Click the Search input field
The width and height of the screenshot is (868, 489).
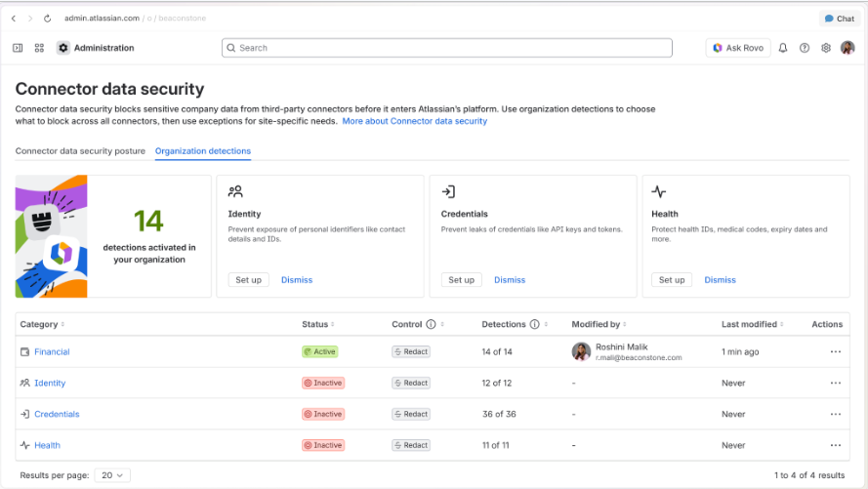(x=447, y=48)
